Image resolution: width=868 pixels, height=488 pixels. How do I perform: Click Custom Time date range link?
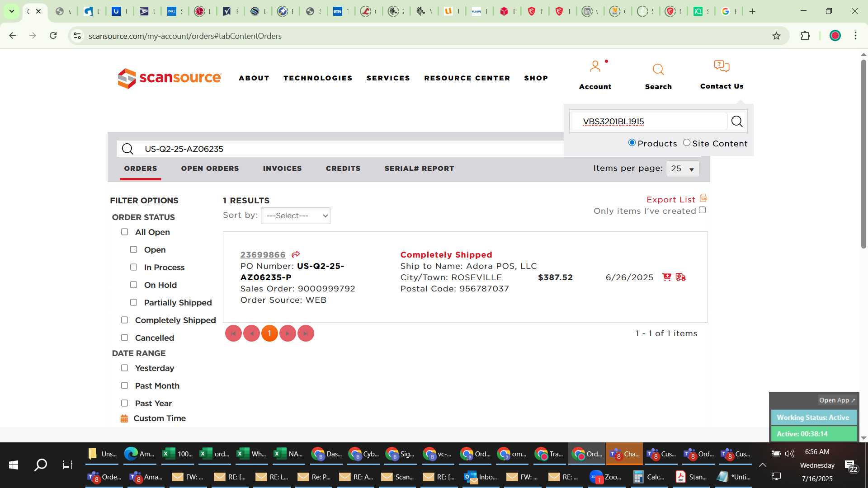pyautogui.click(x=160, y=418)
